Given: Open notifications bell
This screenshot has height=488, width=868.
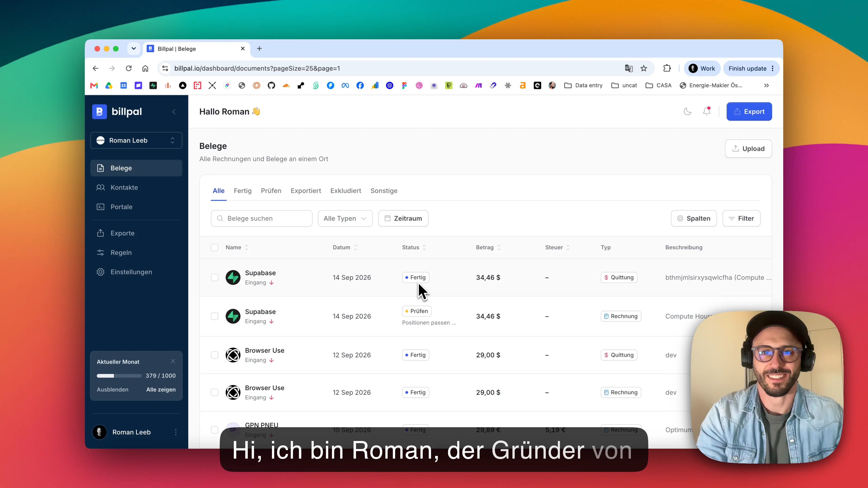Looking at the screenshot, I should (x=707, y=111).
